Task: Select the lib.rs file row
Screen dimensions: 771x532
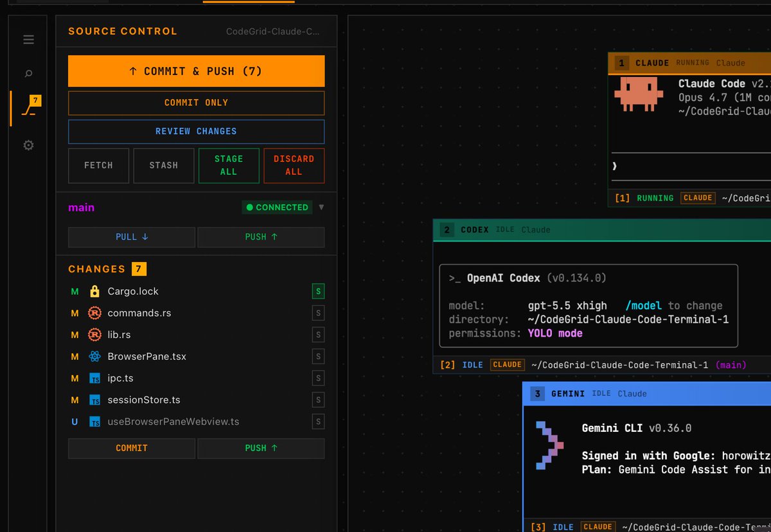Action: [196, 335]
